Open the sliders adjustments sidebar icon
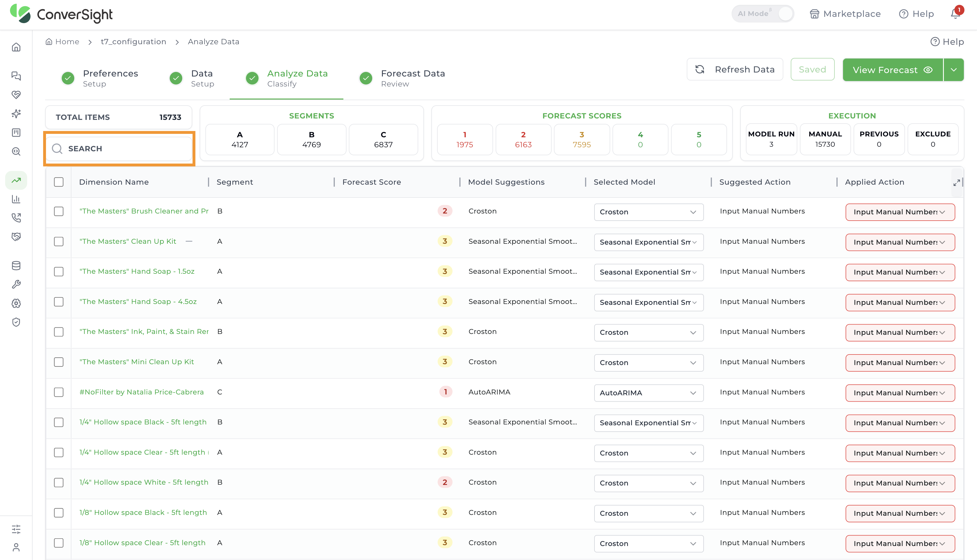977x560 pixels. pos(16,529)
